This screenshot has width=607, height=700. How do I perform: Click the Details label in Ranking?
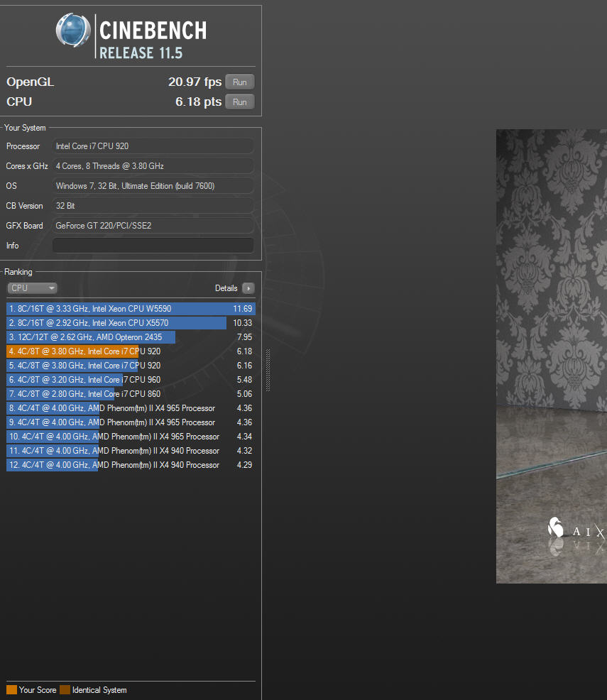[226, 288]
